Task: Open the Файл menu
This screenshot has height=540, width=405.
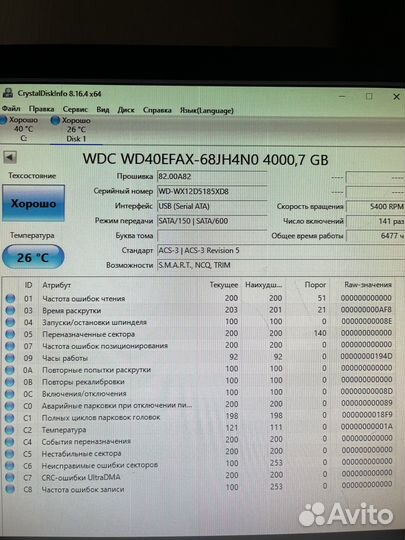Action: (11, 109)
